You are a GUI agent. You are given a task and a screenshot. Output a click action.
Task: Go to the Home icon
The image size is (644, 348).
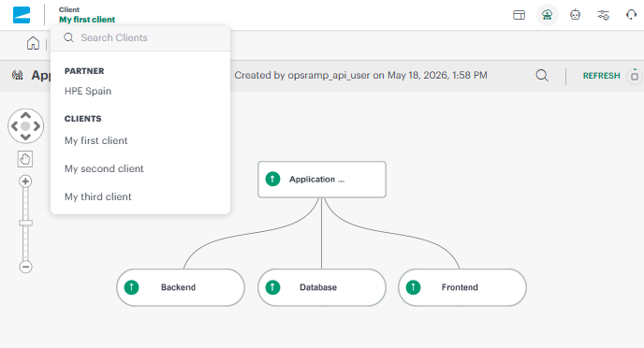(x=33, y=43)
